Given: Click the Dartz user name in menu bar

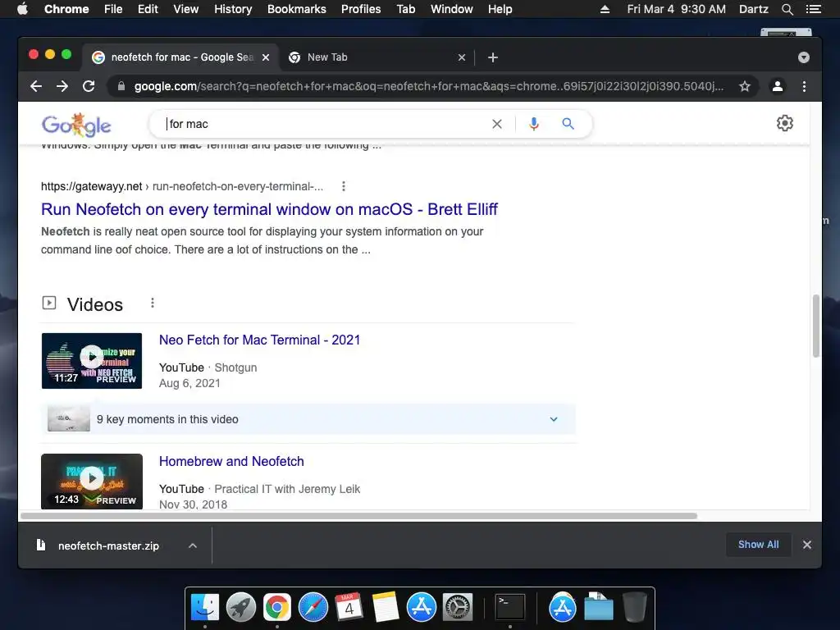Looking at the screenshot, I should pos(753,9).
